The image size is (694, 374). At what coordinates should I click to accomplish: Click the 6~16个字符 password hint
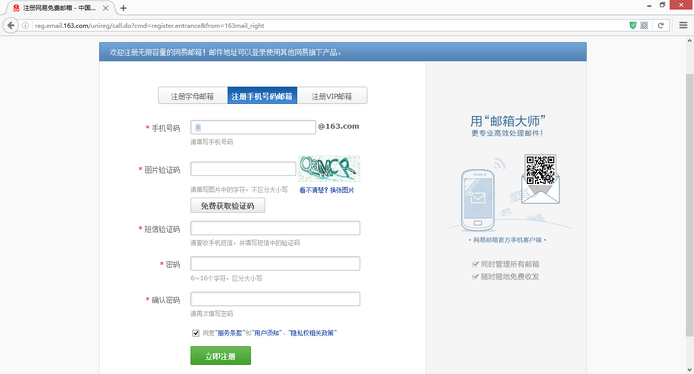tap(226, 278)
